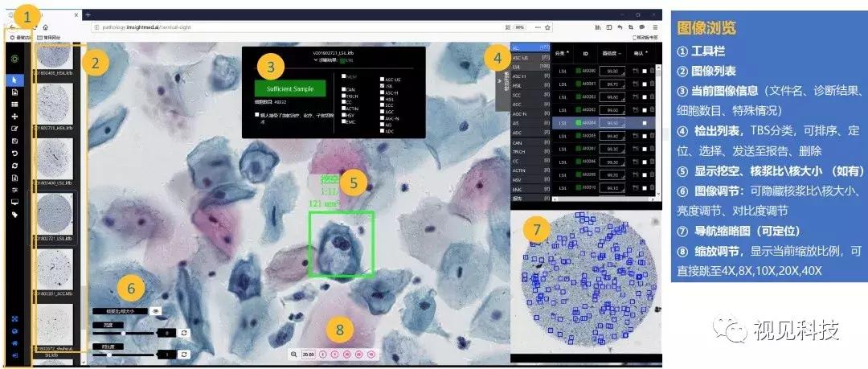The width and height of the screenshot is (868, 369).
Task: Click the 核浆比/核大小 label button
Action: tap(120, 311)
